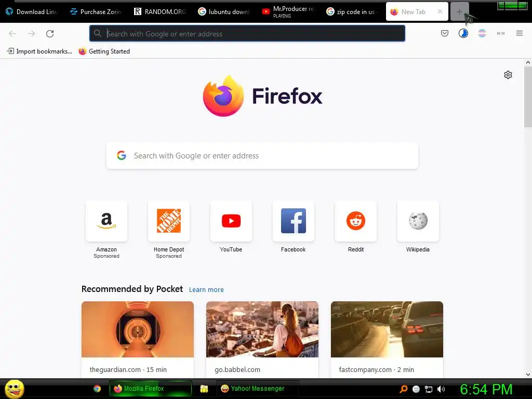Click the "theguardian.com · 15 min" text
This screenshot has width=532, height=399.
pos(128,369)
